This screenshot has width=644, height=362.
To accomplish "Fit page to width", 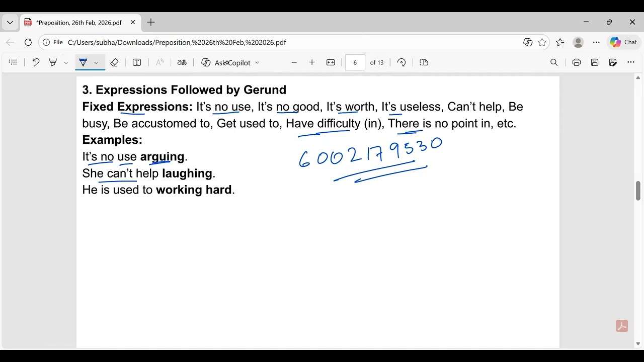I will (x=331, y=62).
